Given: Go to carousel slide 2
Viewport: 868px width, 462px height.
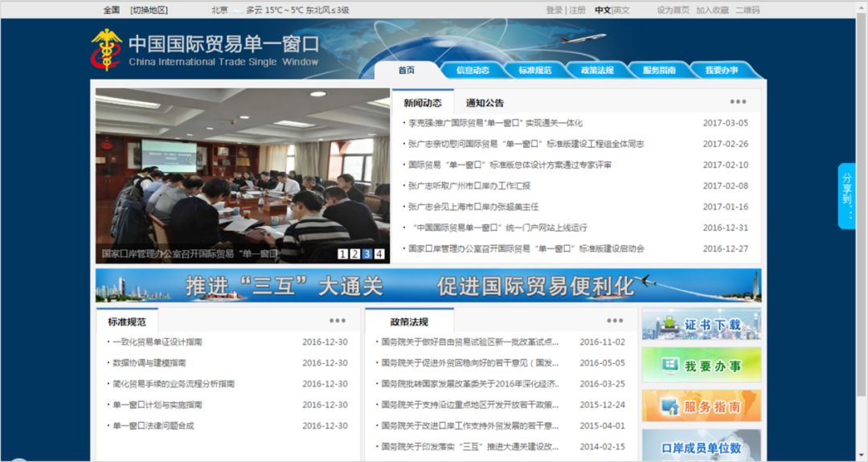Looking at the screenshot, I should pyautogui.click(x=355, y=254).
